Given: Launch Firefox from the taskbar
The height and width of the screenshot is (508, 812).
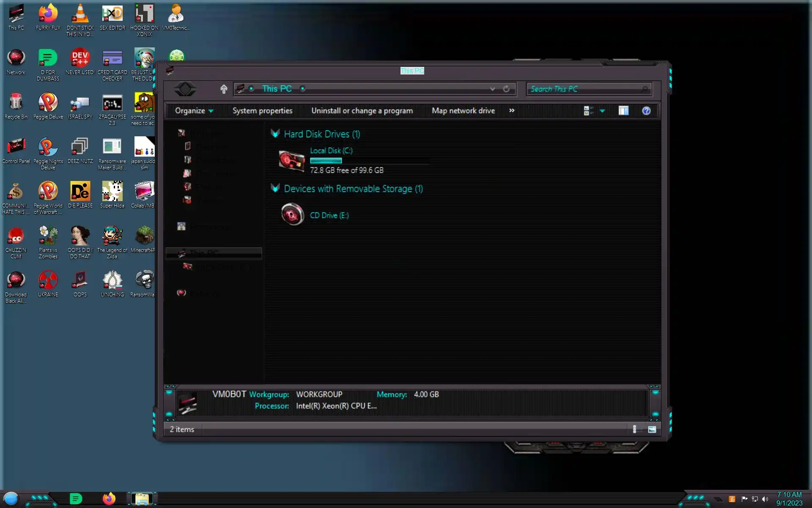Looking at the screenshot, I should point(109,499).
